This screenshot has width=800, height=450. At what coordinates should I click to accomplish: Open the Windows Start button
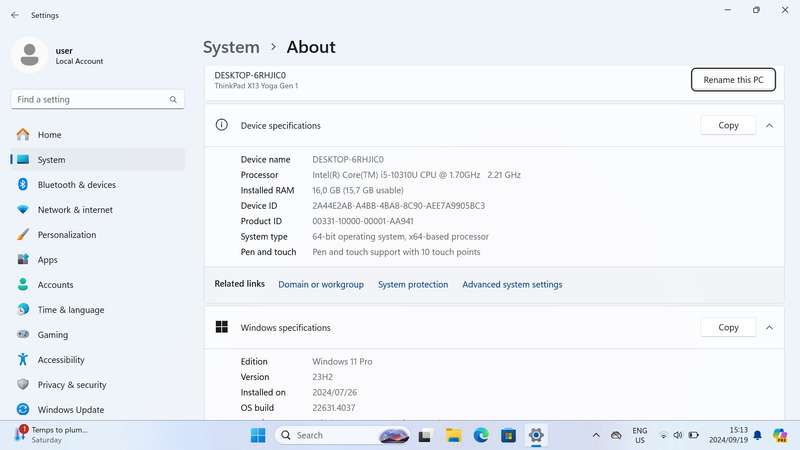(258, 435)
